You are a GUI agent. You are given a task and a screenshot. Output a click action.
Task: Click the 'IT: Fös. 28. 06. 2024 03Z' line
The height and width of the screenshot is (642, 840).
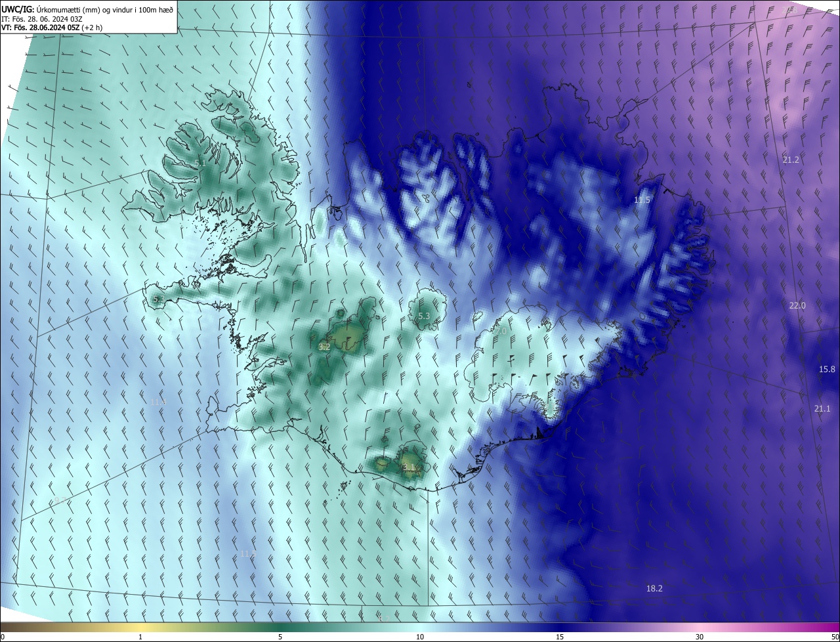(42, 18)
